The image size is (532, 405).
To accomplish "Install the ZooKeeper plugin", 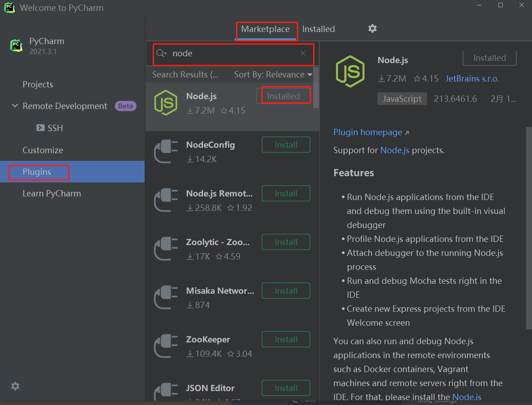I will click(x=286, y=339).
